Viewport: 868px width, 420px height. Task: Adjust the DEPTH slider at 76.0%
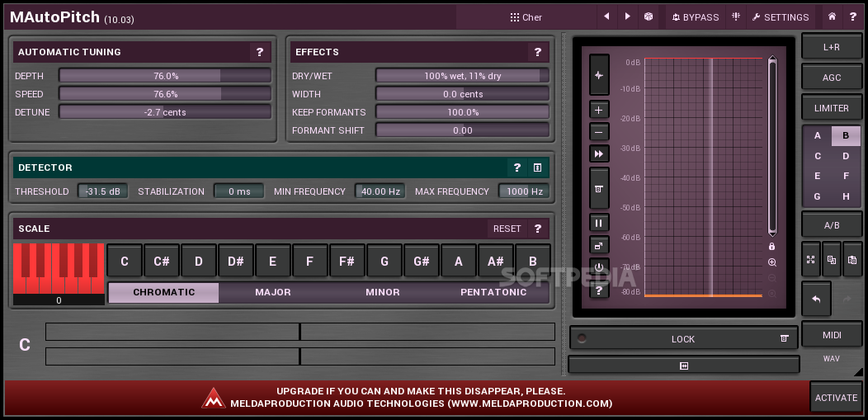(x=165, y=76)
